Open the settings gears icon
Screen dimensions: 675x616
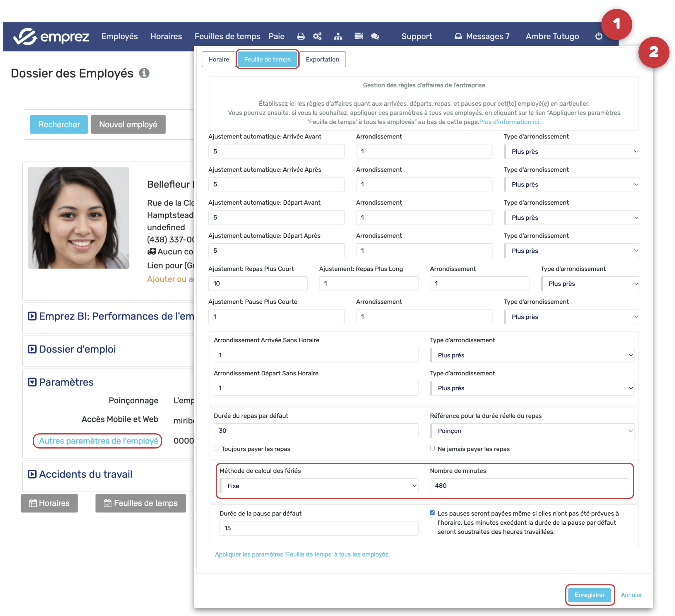pos(317,36)
